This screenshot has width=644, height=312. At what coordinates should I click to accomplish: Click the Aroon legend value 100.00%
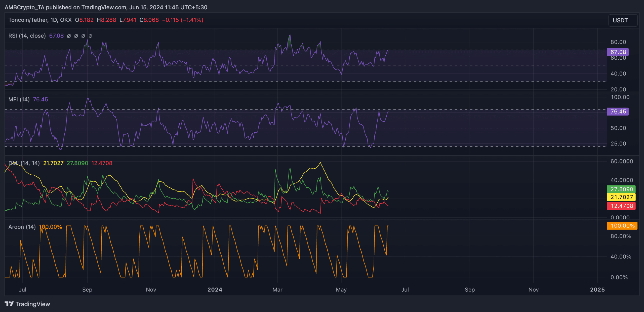tap(51, 227)
